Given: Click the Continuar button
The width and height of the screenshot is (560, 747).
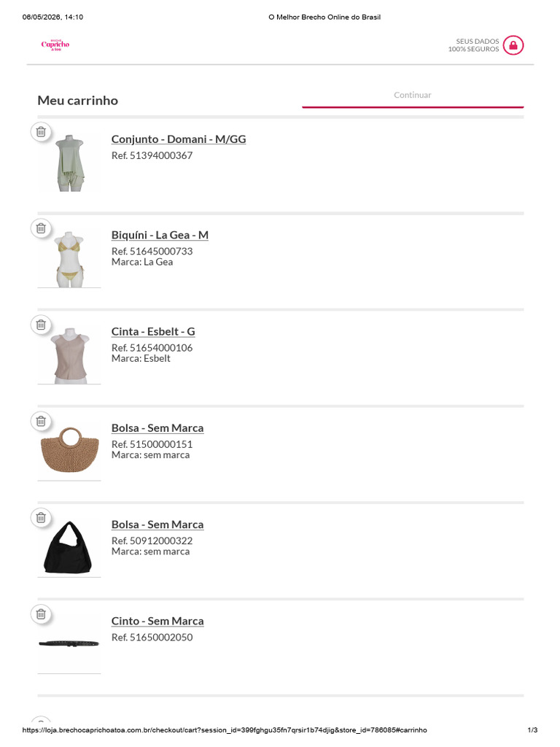Looking at the screenshot, I should pos(413,96).
